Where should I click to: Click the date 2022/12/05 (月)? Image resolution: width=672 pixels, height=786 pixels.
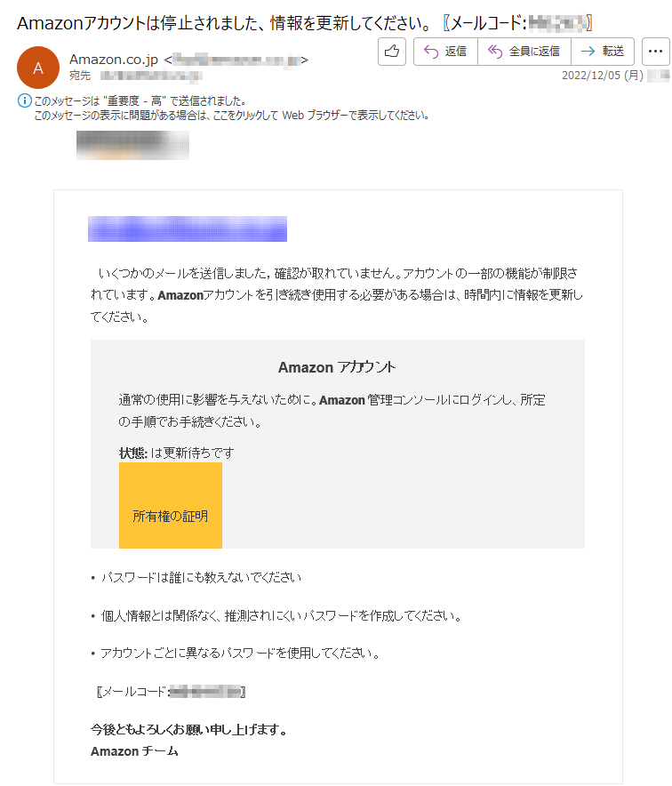(603, 76)
